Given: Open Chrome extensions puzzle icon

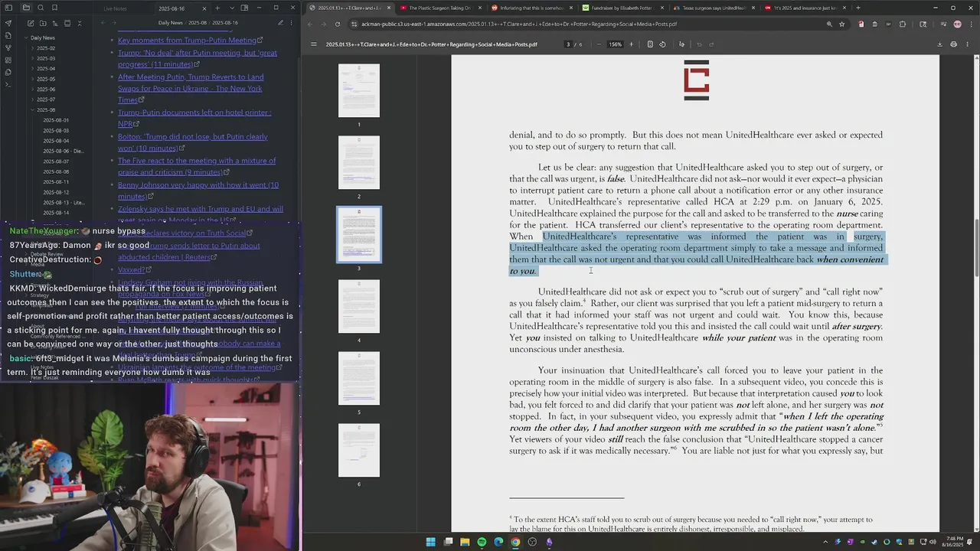Looking at the screenshot, I should (902, 24).
